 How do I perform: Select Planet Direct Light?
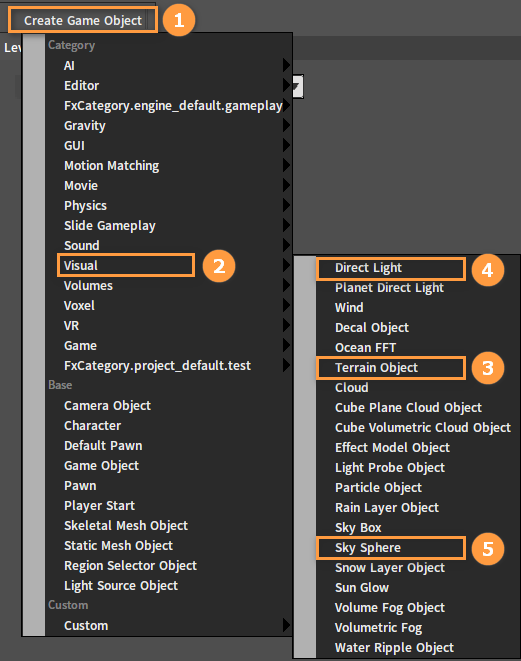[x=389, y=288]
